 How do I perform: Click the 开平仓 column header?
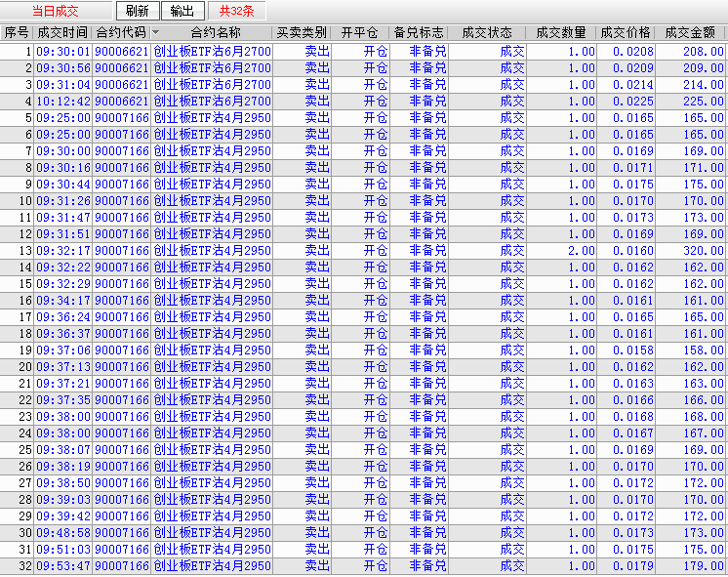pyautogui.click(x=360, y=33)
